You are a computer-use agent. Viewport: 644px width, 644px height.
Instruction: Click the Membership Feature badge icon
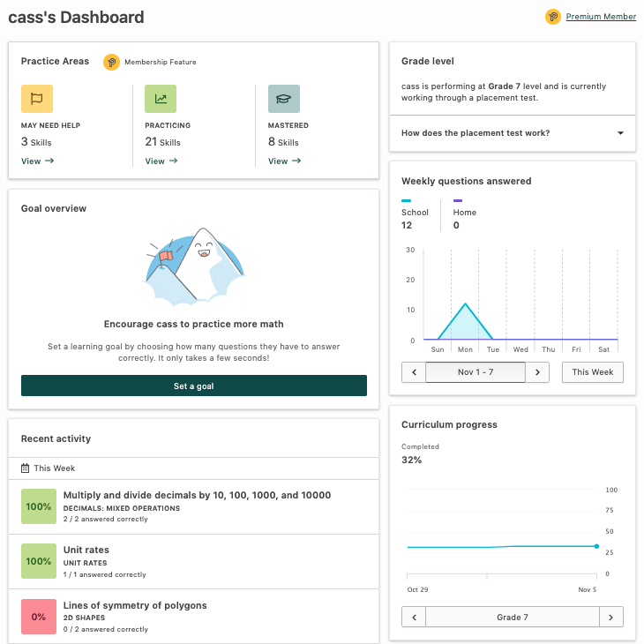[x=111, y=62]
